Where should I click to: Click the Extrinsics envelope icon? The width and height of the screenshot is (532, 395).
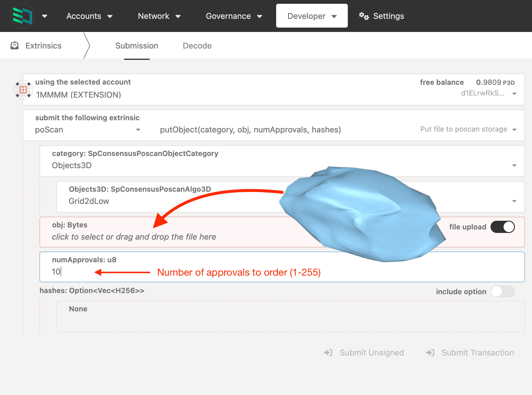15,46
